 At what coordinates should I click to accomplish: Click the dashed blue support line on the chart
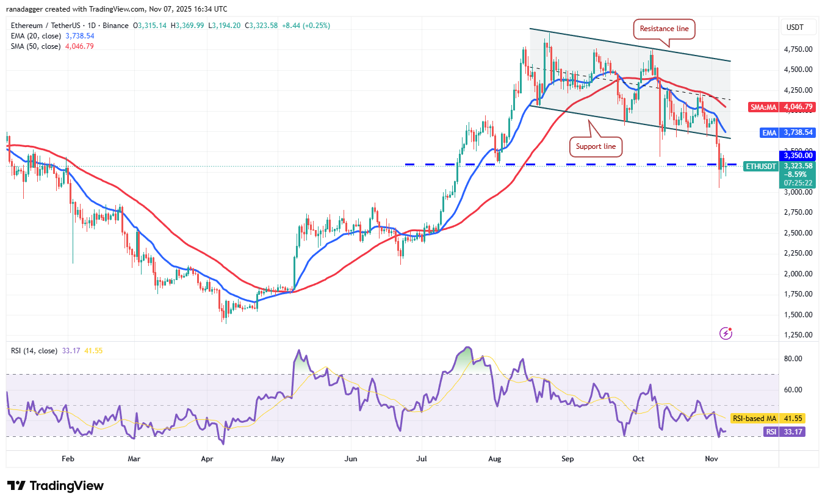pyautogui.click(x=549, y=164)
